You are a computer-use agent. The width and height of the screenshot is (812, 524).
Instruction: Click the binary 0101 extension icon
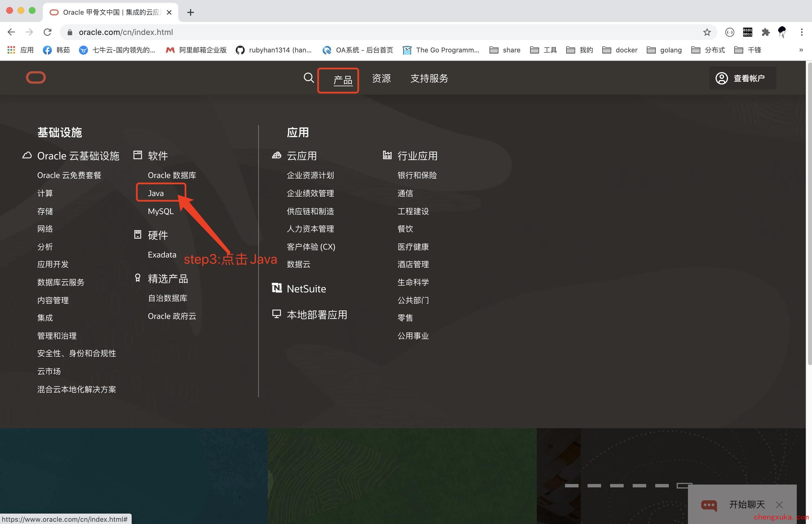(x=748, y=32)
